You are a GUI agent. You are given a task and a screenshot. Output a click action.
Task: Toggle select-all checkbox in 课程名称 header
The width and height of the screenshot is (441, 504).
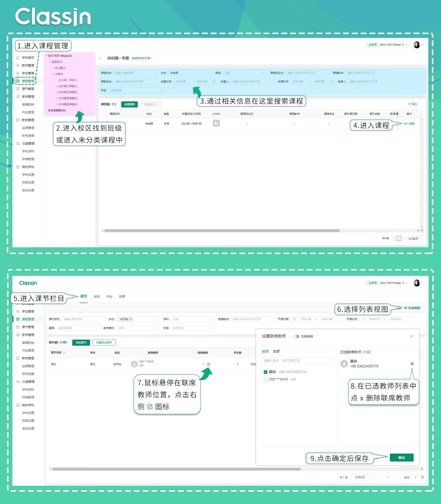point(104,114)
